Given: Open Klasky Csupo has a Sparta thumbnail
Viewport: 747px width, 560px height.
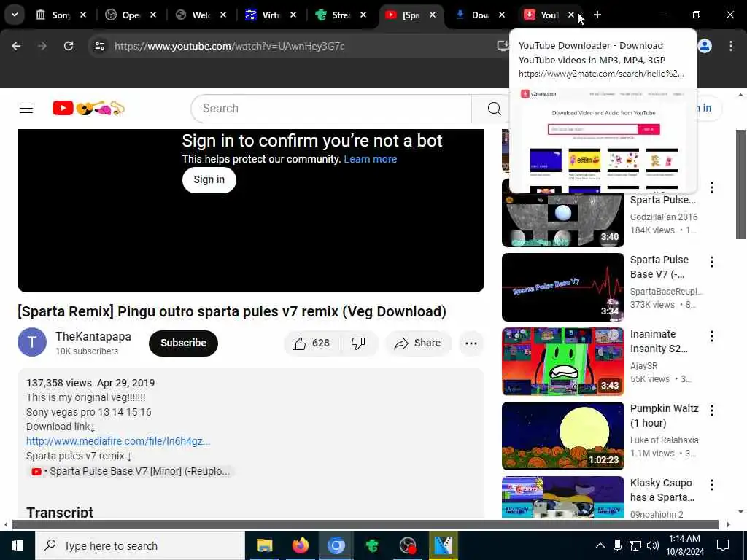Looking at the screenshot, I should [563, 497].
